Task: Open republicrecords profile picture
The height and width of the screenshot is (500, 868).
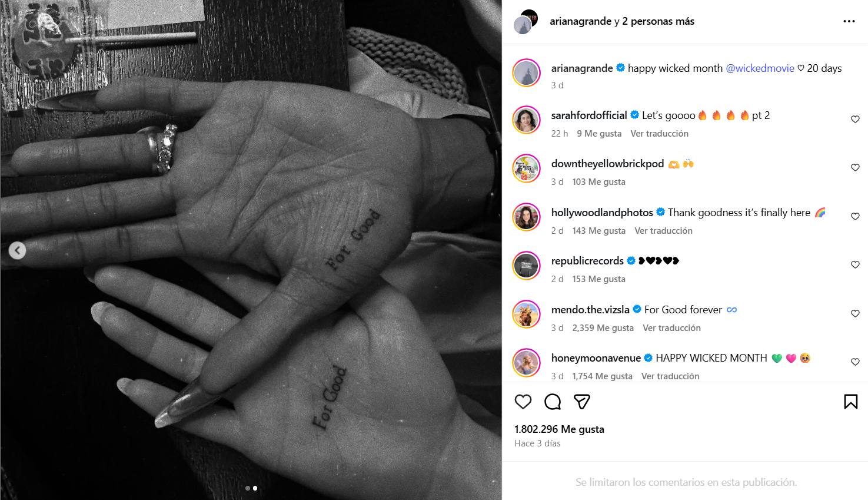Action: [x=526, y=266]
